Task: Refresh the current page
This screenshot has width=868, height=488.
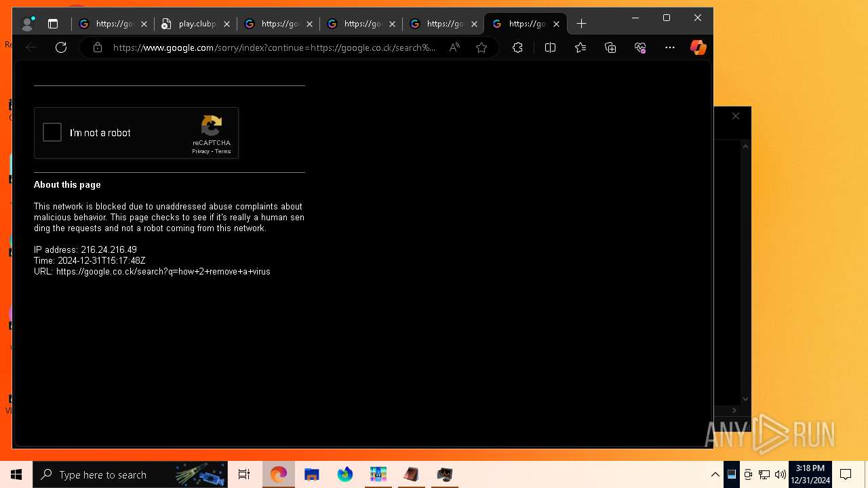Action: tap(61, 47)
